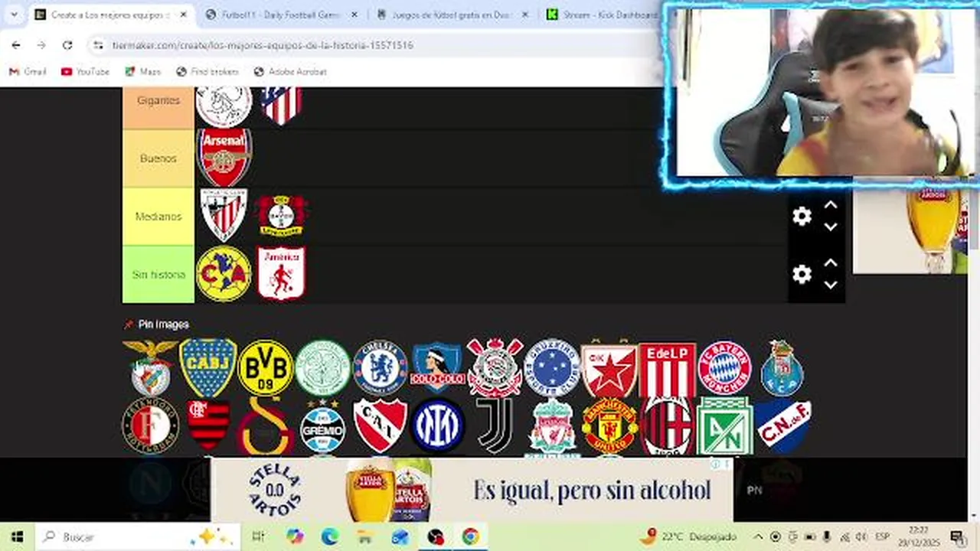Click the Independiente C.A.I. shield
980x551 pixels.
pos(380,425)
